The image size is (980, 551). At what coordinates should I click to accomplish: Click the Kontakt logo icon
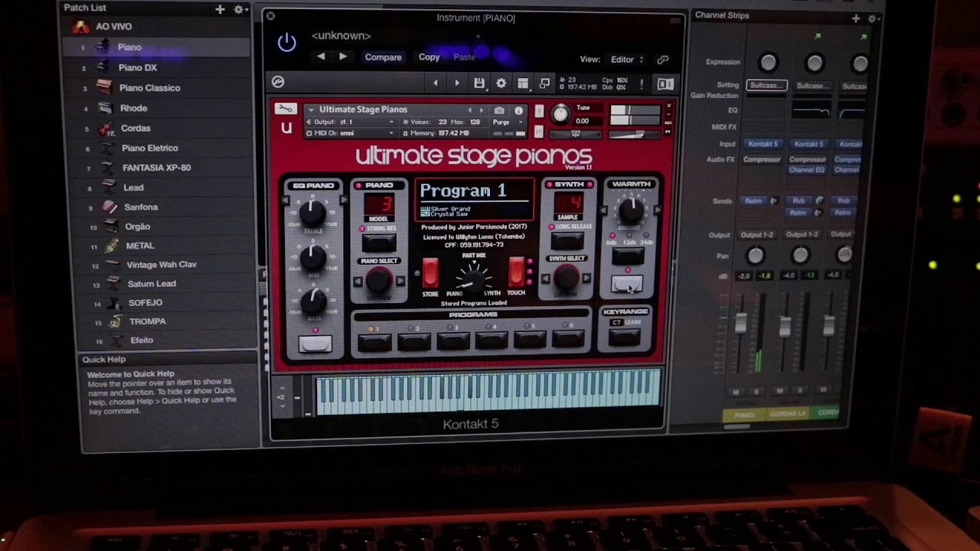[x=278, y=82]
